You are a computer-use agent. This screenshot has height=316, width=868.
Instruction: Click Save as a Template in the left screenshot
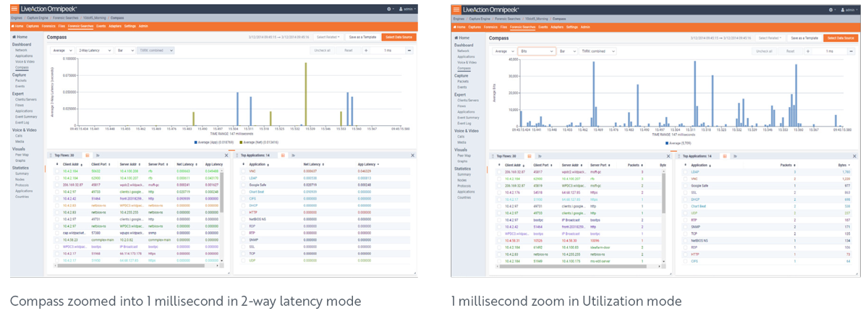click(x=361, y=38)
